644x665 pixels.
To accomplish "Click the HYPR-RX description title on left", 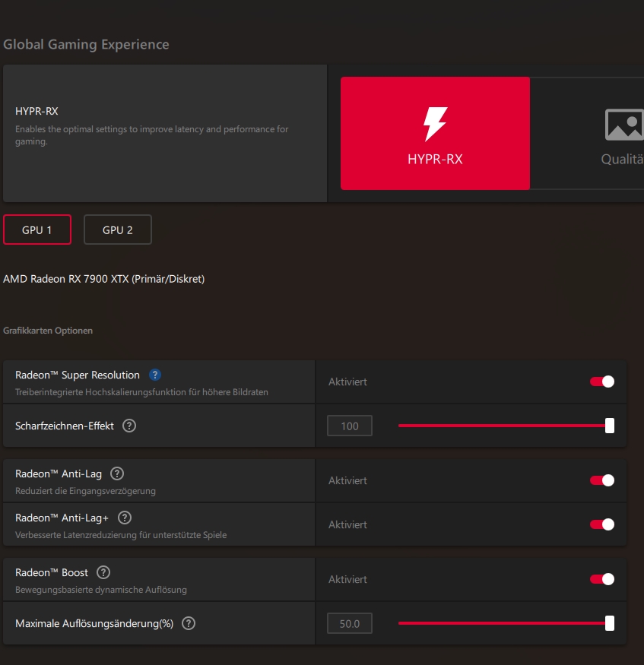I will coord(36,111).
